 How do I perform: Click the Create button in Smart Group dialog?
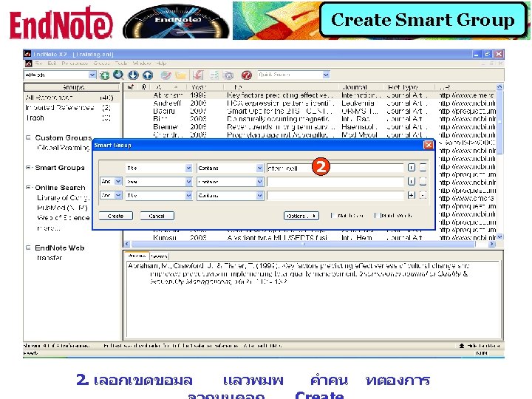tap(115, 216)
